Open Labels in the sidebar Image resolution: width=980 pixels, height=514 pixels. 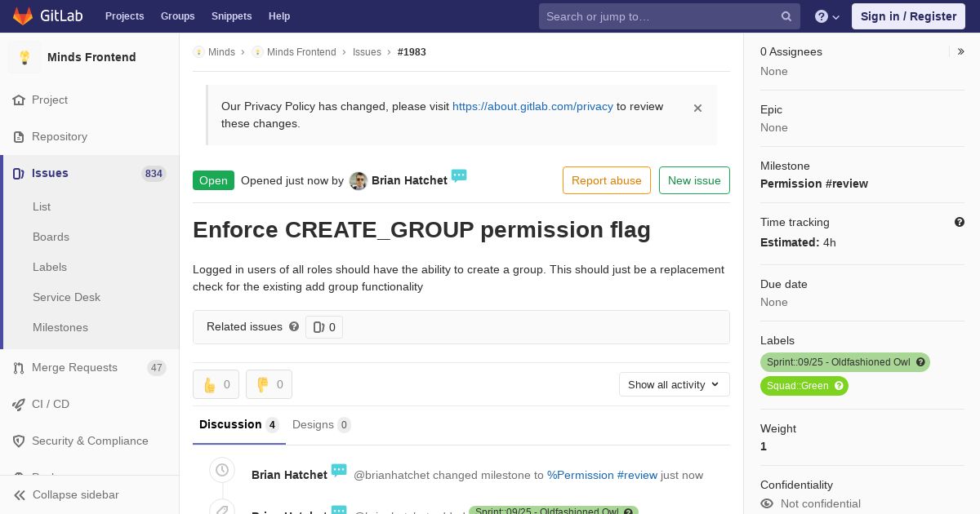(50, 267)
